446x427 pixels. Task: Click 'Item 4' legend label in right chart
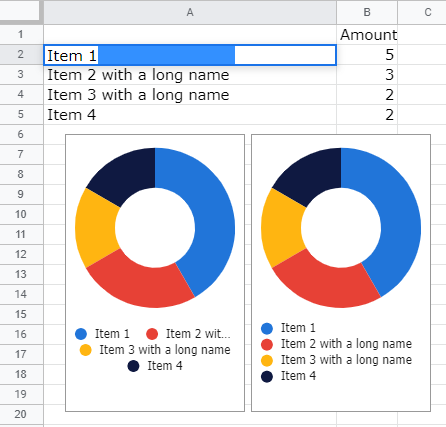point(298,376)
